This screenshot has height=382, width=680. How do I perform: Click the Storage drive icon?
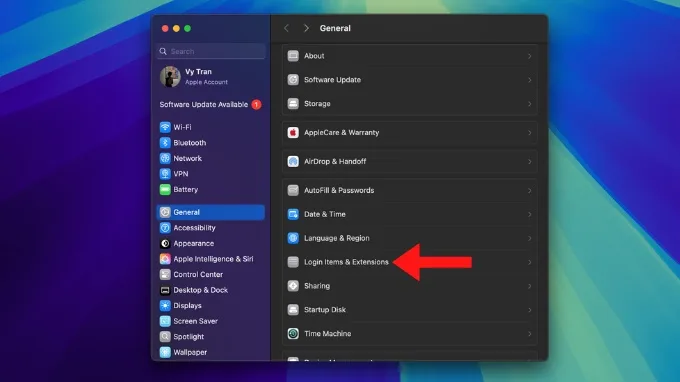(293, 104)
